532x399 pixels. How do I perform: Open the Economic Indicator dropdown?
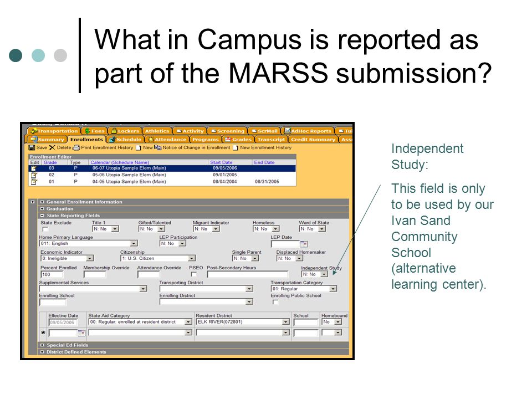coord(90,259)
